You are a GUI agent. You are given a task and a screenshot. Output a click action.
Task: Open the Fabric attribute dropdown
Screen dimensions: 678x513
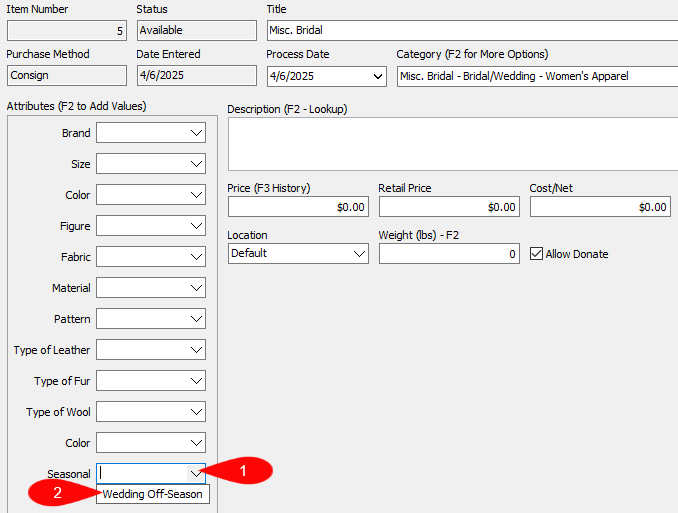tap(196, 257)
